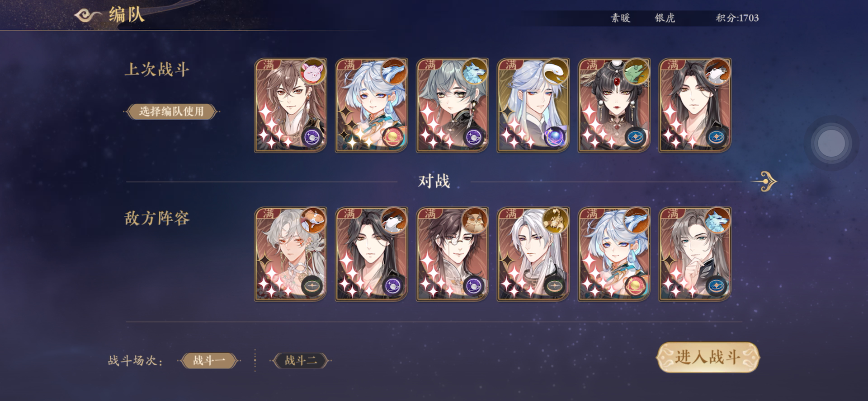868x401 pixels.
Task: Select the last enemy card with wolf pet
Action: click(x=695, y=254)
